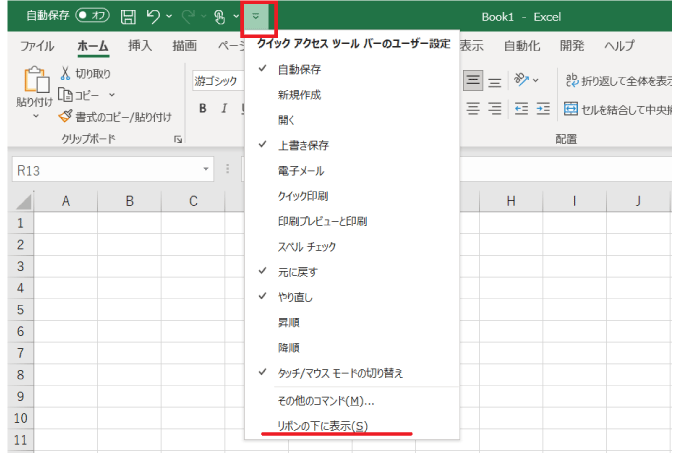Click the text orientation icon

point(521,80)
